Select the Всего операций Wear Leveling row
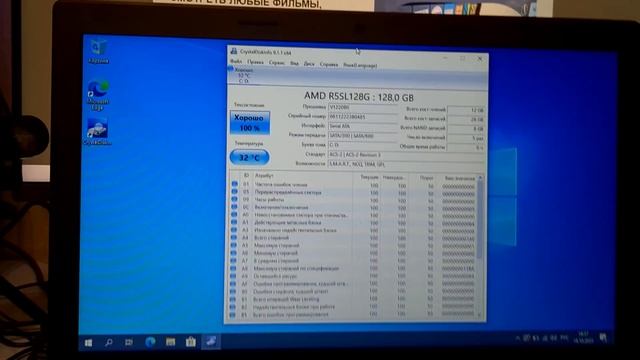 352,300
